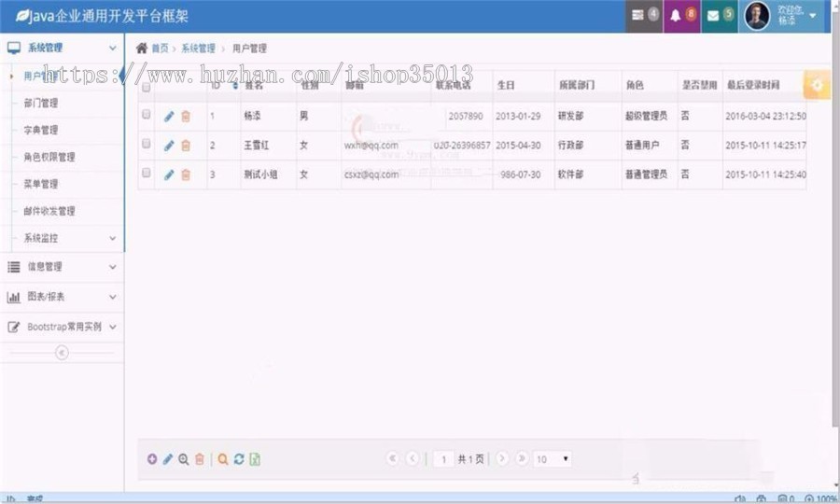Open 菜单管理 in the sidebar

(x=41, y=184)
